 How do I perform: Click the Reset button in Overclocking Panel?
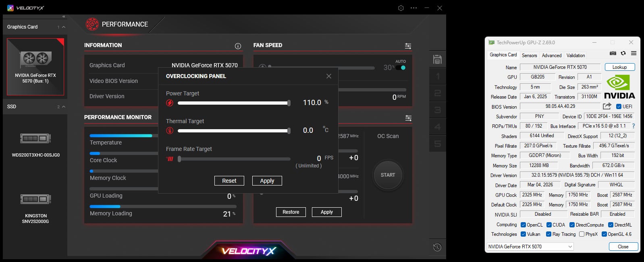click(x=229, y=181)
